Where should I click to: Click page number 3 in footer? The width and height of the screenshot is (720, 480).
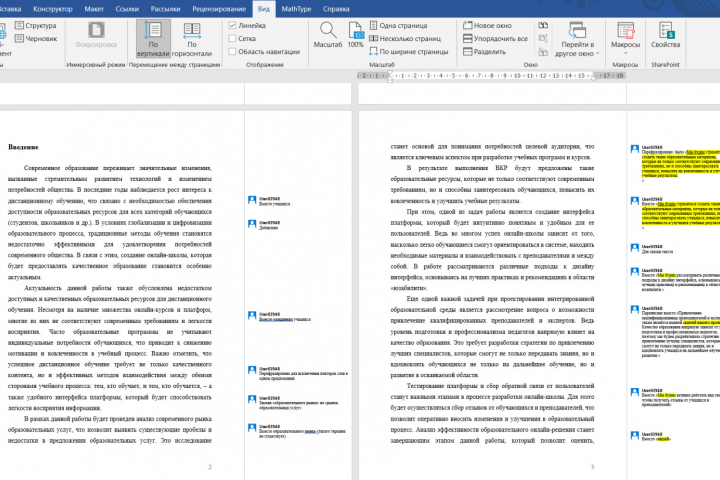point(592,467)
